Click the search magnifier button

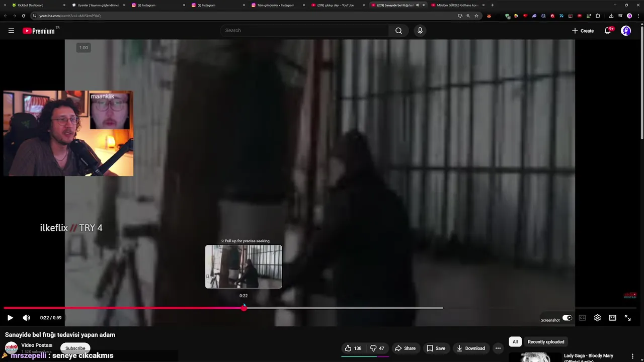[398, 31]
